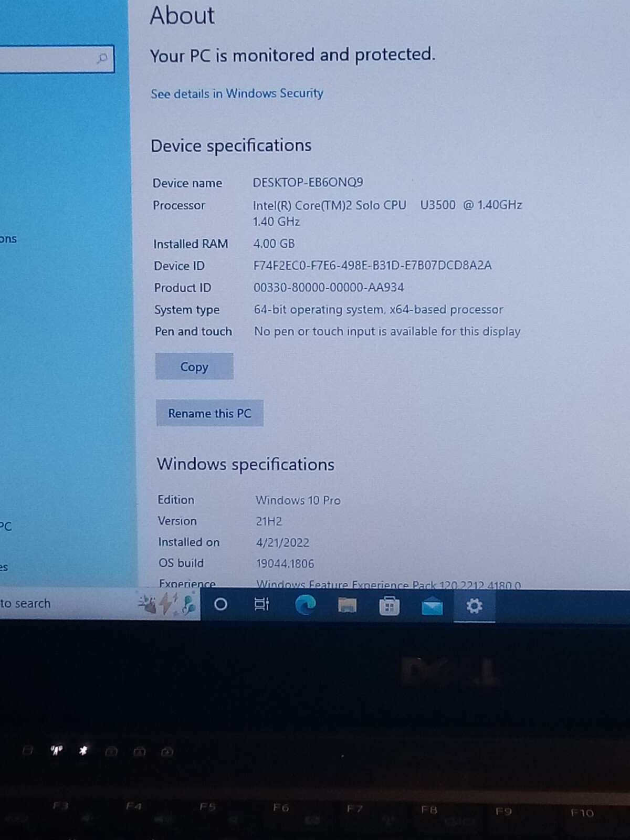Select the OS build value 19044.1806
The width and height of the screenshot is (630, 840).
click(285, 563)
